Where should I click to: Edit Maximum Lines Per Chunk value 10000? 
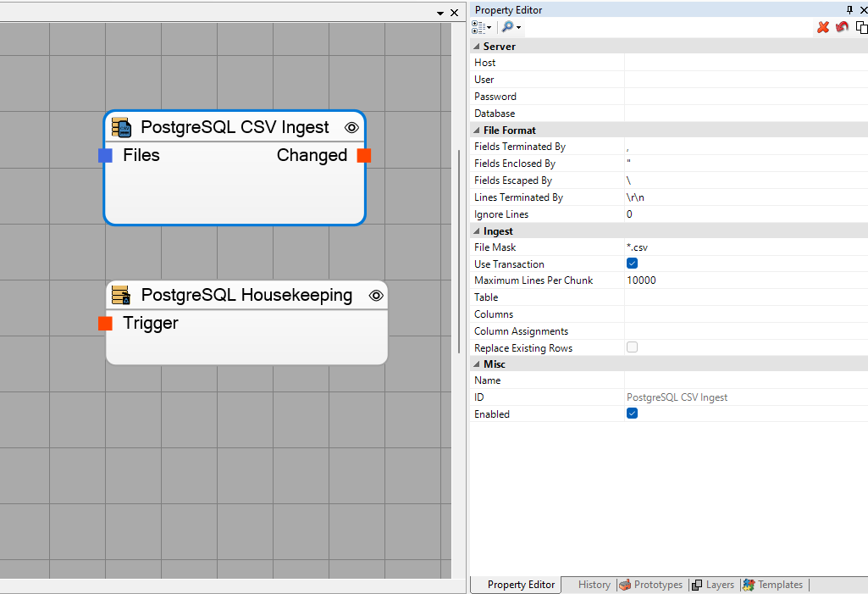pos(746,280)
